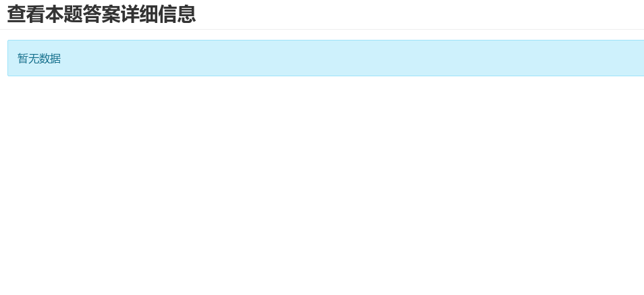The height and width of the screenshot is (295, 644).
Task: Click the character 息 ending the title
Action: pos(186,14)
